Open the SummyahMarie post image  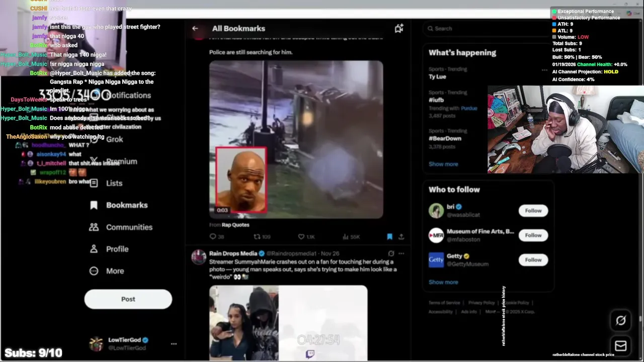[x=288, y=323]
